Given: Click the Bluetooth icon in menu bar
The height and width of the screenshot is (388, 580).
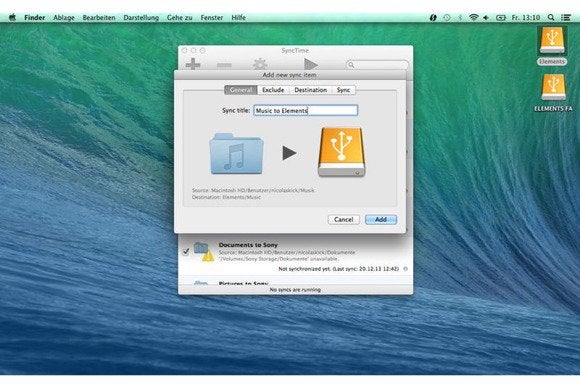Looking at the screenshot, I should (460, 17).
